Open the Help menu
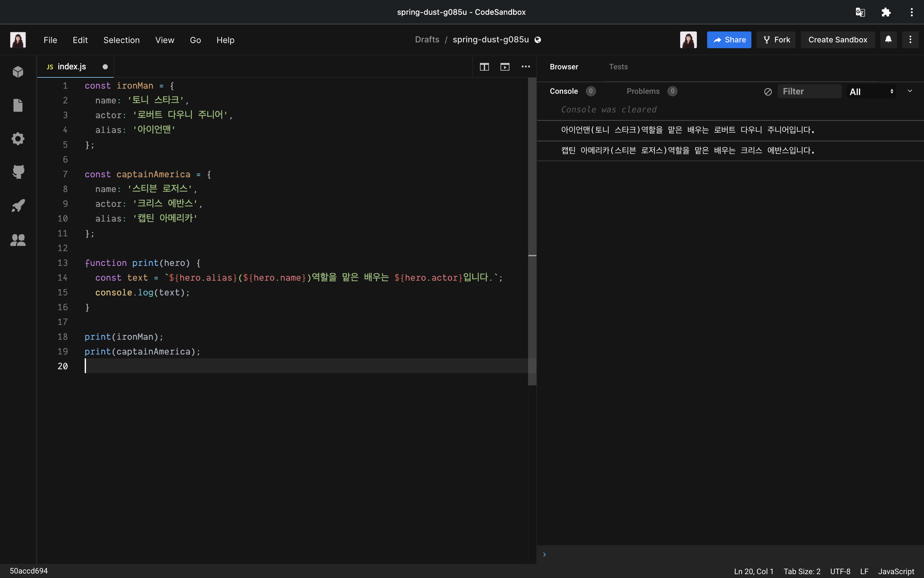This screenshot has width=924, height=578. coord(225,40)
